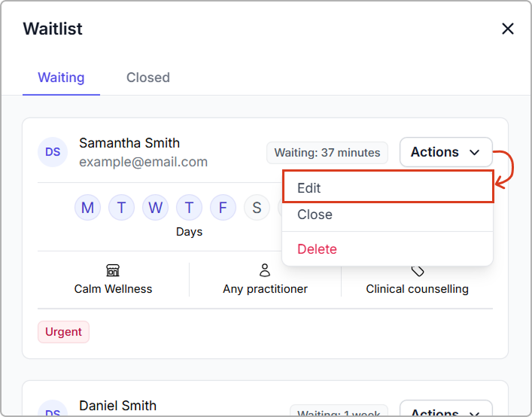The height and width of the screenshot is (417, 532).
Task: Click the Urgent tag badge
Action: click(63, 332)
